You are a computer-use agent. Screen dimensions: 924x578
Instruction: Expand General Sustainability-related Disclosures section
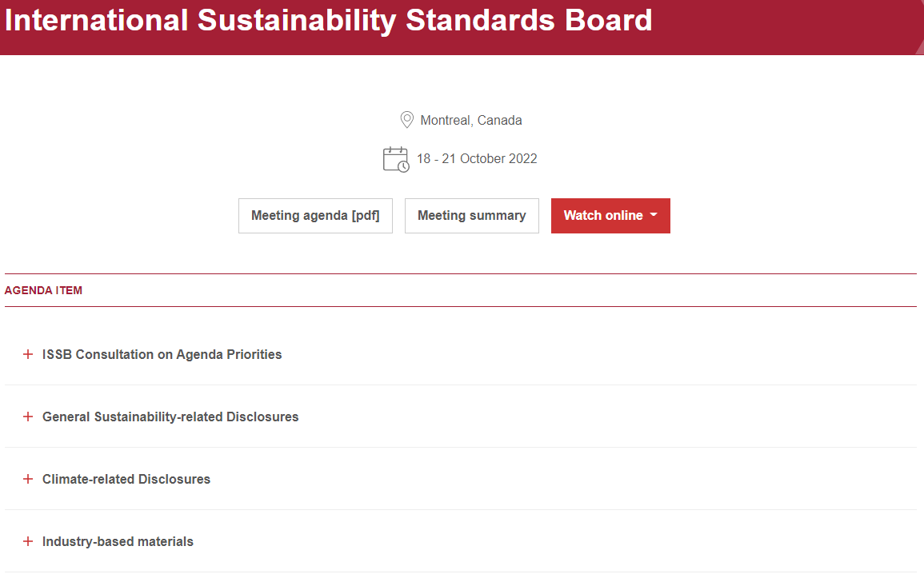170,417
